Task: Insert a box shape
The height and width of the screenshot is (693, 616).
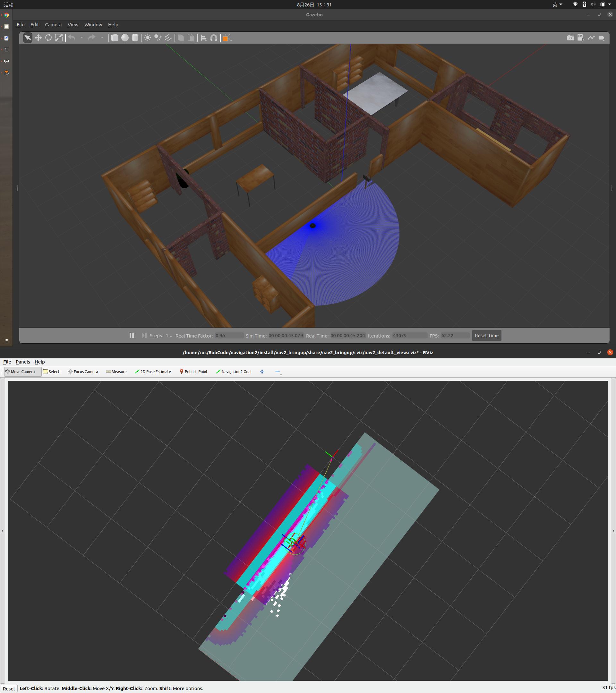Action: (x=115, y=38)
